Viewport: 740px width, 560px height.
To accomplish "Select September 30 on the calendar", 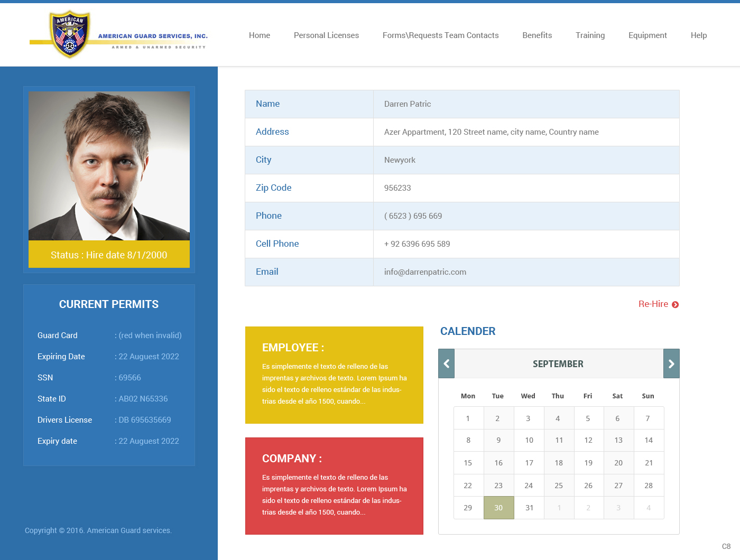I will pyautogui.click(x=498, y=507).
